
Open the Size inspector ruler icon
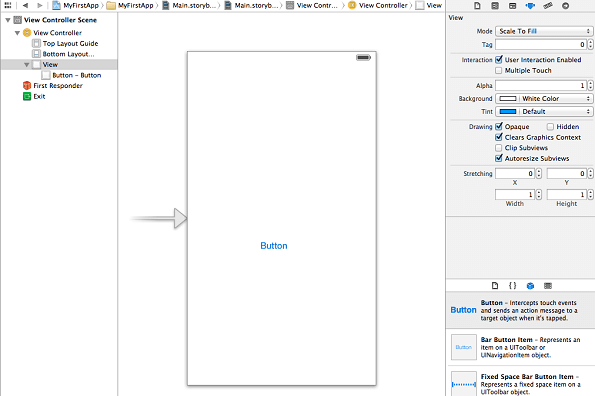[548, 6]
